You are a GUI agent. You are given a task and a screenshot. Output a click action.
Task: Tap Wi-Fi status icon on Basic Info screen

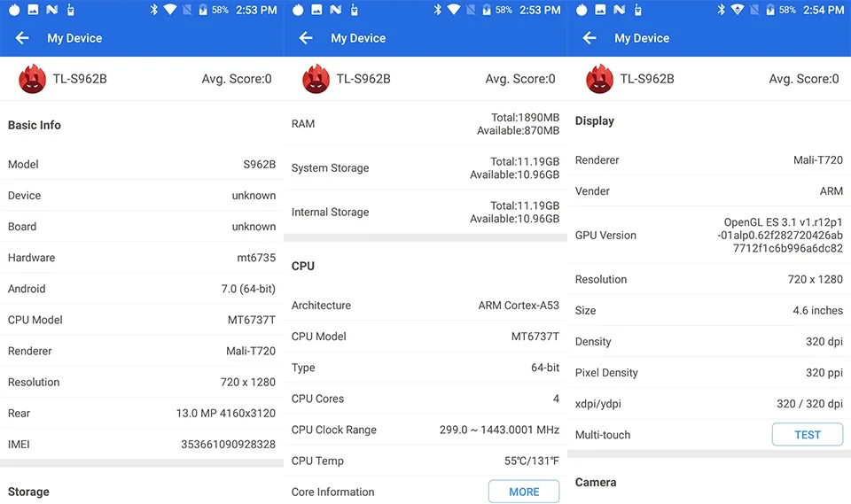coord(170,10)
